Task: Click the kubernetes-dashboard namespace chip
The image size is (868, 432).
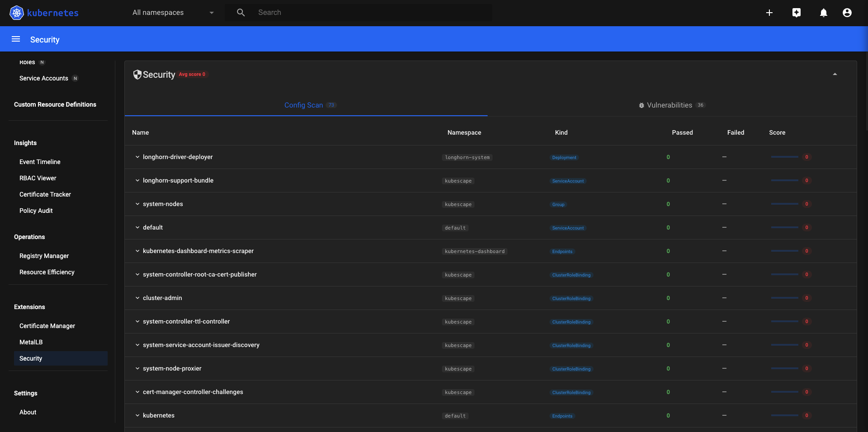Action: (x=474, y=251)
